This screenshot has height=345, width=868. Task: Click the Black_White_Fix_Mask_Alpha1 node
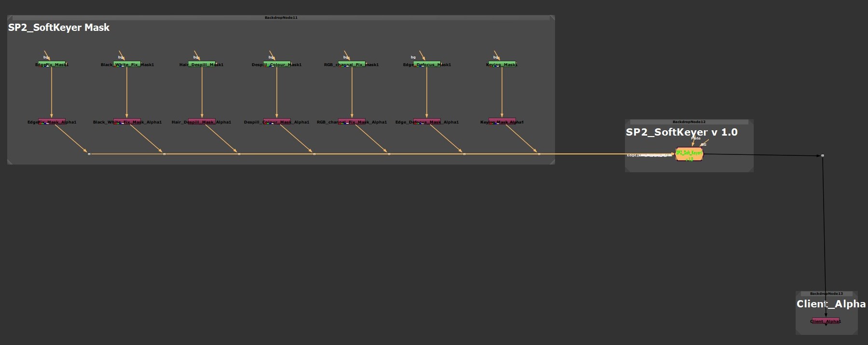[x=127, y=122]
